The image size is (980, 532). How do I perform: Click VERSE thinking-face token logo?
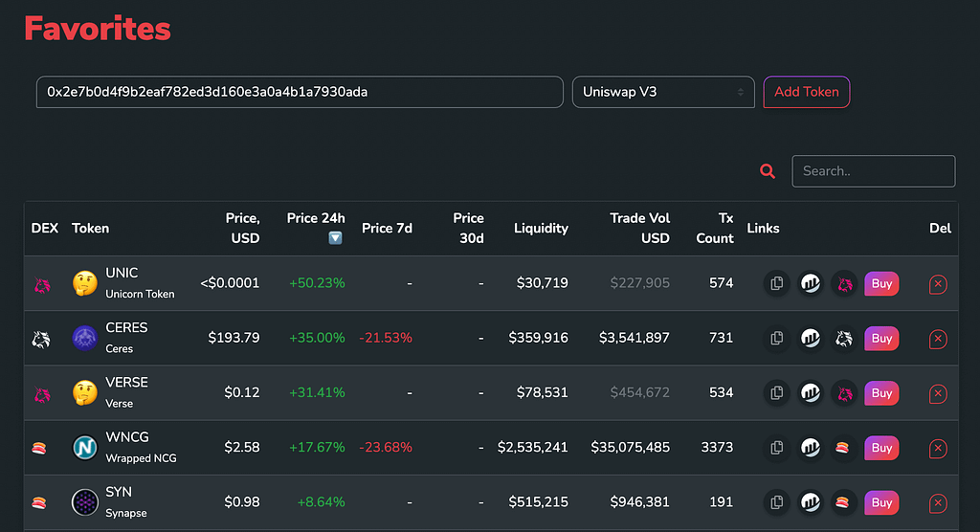[x=85, y=392]
